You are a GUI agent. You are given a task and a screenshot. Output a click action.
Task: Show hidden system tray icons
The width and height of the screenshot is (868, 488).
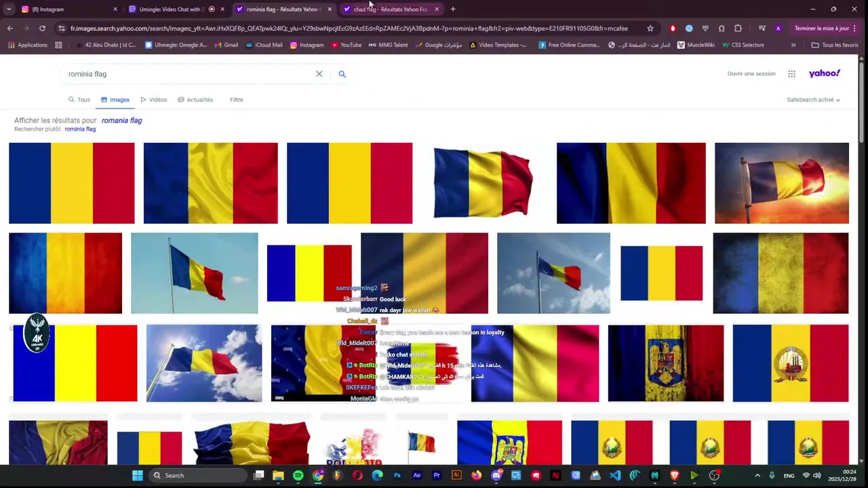(x=757, y=475)
